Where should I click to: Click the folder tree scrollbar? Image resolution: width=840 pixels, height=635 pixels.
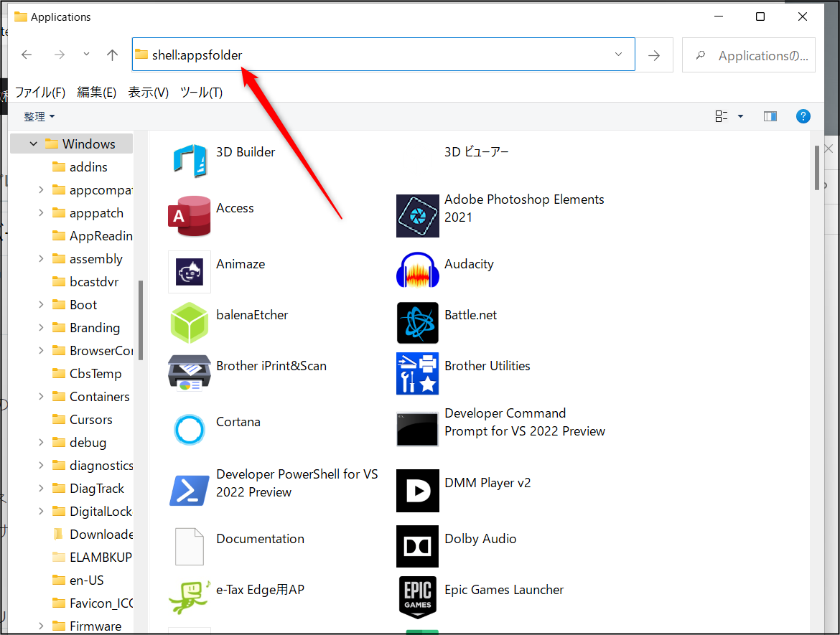(x=140, y=320)
